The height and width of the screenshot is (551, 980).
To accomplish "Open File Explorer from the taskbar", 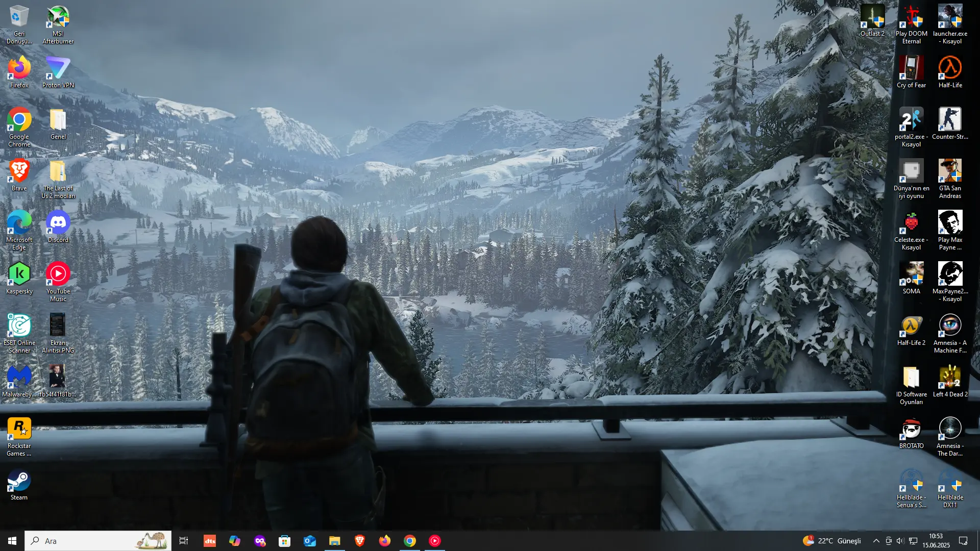I will click(335, 541).
